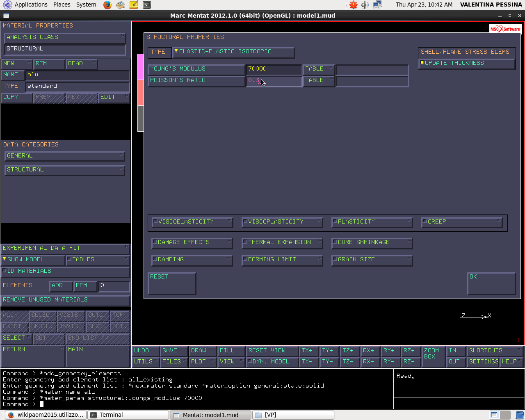Click the Reset button in Structural Properties
Screen dimensions: 525x420
(x=171, y=283)
